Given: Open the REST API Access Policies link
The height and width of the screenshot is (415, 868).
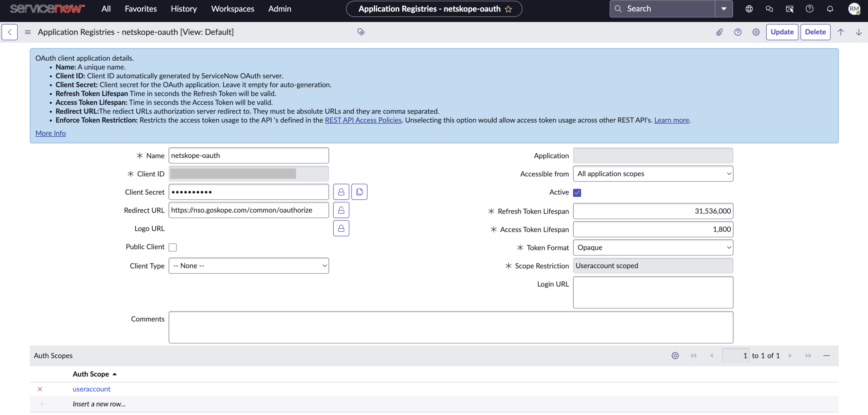Looking at the screenshot, I should (x=363, y=120).
